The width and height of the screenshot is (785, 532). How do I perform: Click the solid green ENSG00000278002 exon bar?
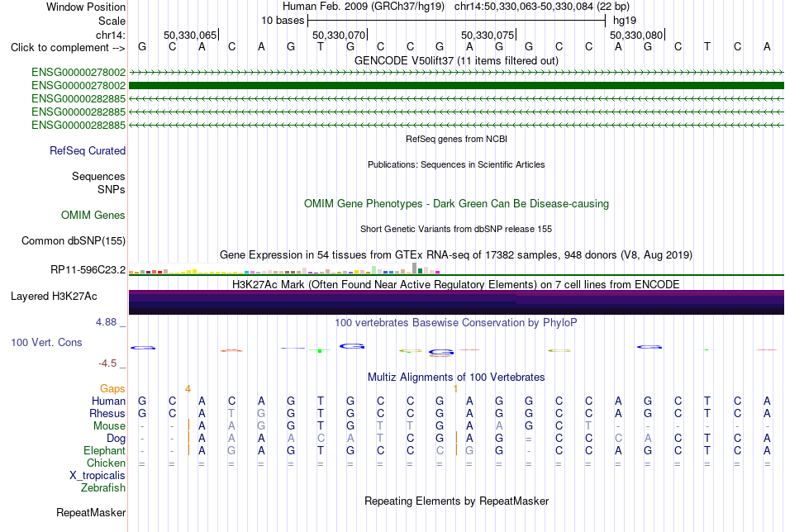(x=456, y=86)
